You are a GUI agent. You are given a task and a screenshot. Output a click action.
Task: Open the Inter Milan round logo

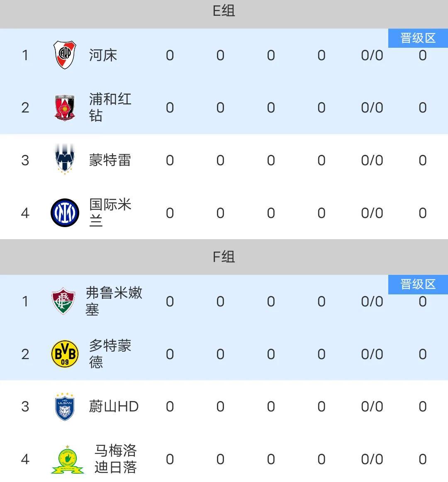click(x=65, y=213)
